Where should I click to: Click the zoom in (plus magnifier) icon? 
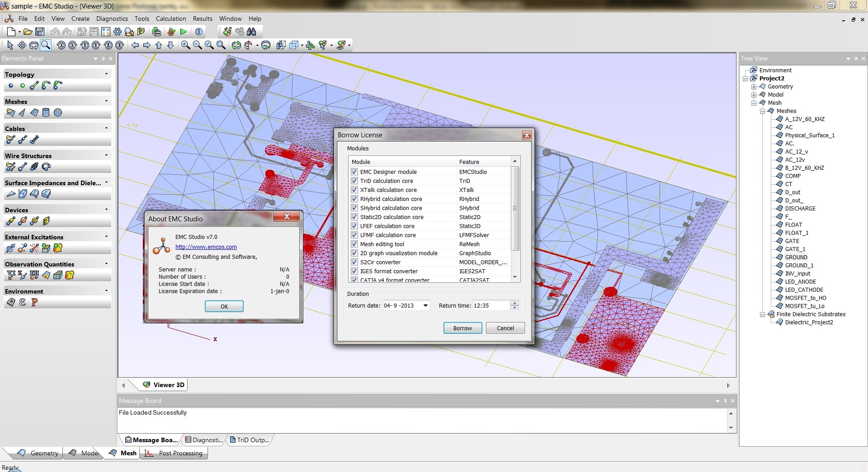pos(185,45)
